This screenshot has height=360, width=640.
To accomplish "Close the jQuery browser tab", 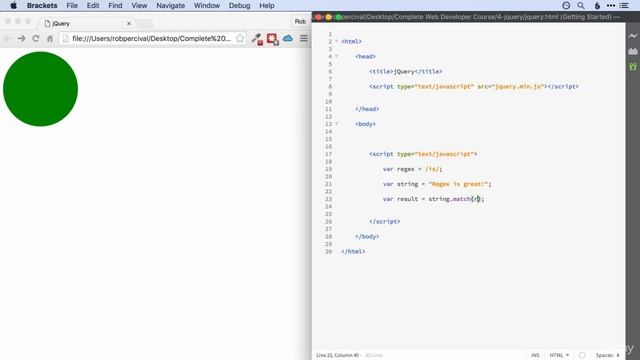I will coord(129,24).
